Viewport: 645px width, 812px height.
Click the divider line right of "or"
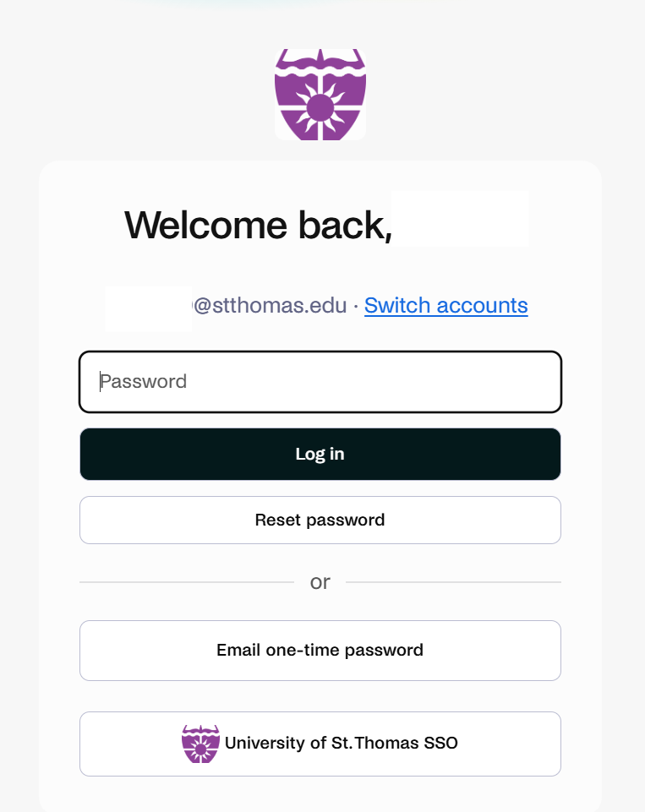(x=453, y=582)
